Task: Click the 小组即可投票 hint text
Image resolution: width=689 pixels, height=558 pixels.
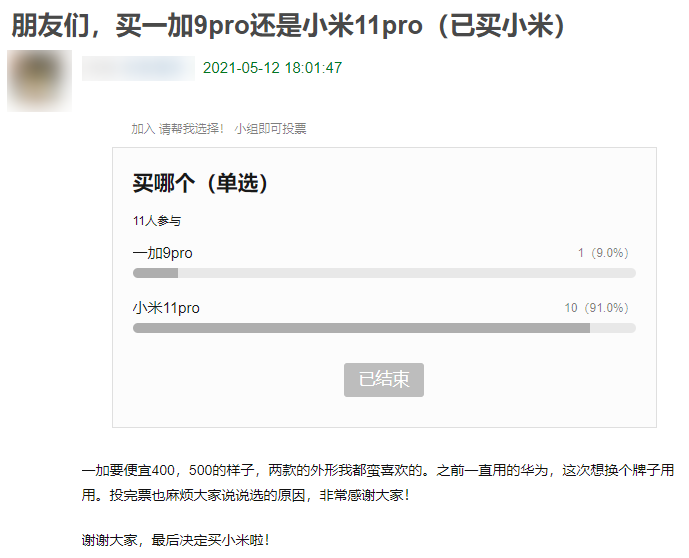Action: tap(271, 129)
